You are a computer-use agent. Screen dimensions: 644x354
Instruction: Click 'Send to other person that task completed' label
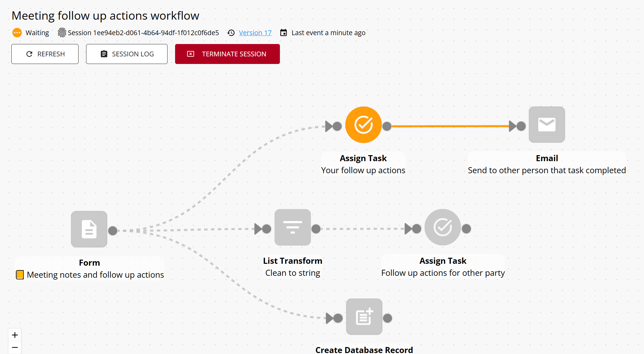(x=547, y=170)
